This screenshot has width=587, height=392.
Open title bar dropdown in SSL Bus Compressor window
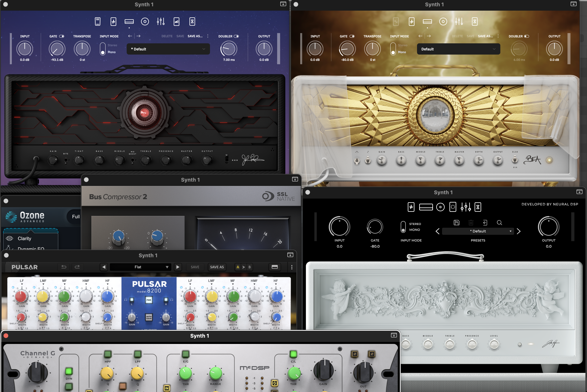tap(295, 179)
